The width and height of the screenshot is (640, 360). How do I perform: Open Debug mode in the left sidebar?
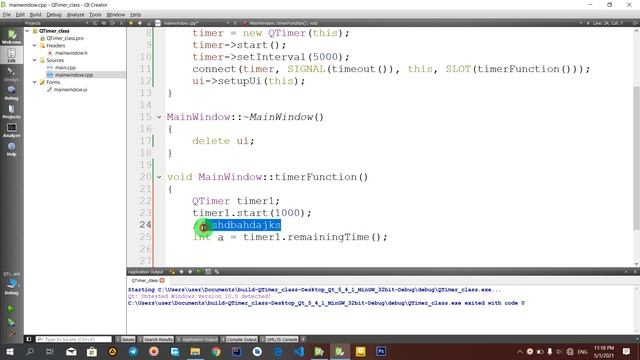click(x=11, y=93)
